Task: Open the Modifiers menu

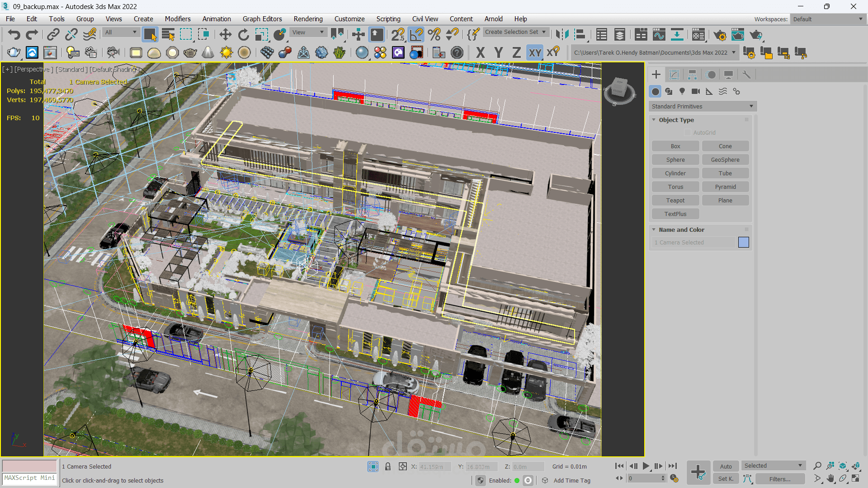Action: (177, 19)
